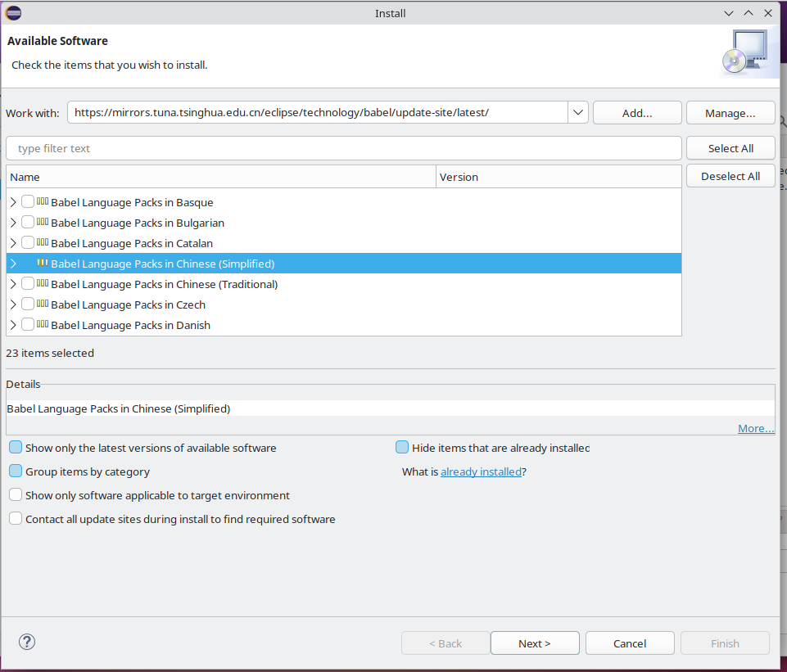Expand Babel Language Packs in Basque
This screenshot has height=672, width=787.
13,202
